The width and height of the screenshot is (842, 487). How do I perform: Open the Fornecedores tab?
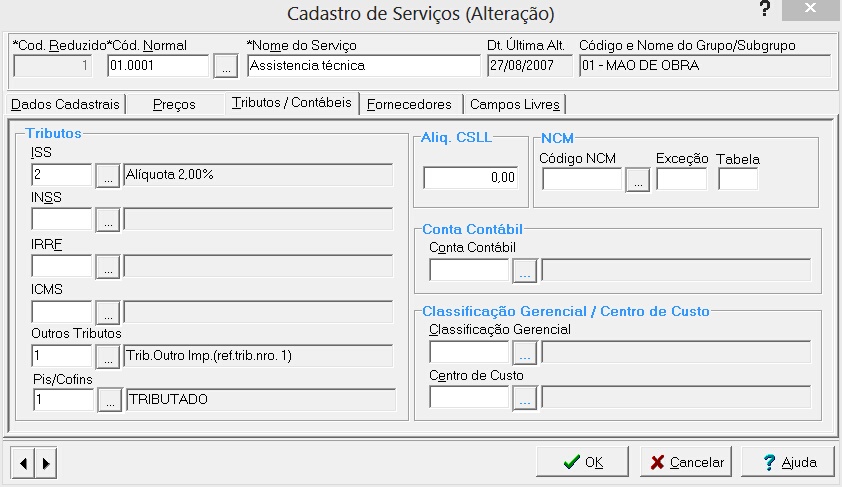(x=409, y=104)
